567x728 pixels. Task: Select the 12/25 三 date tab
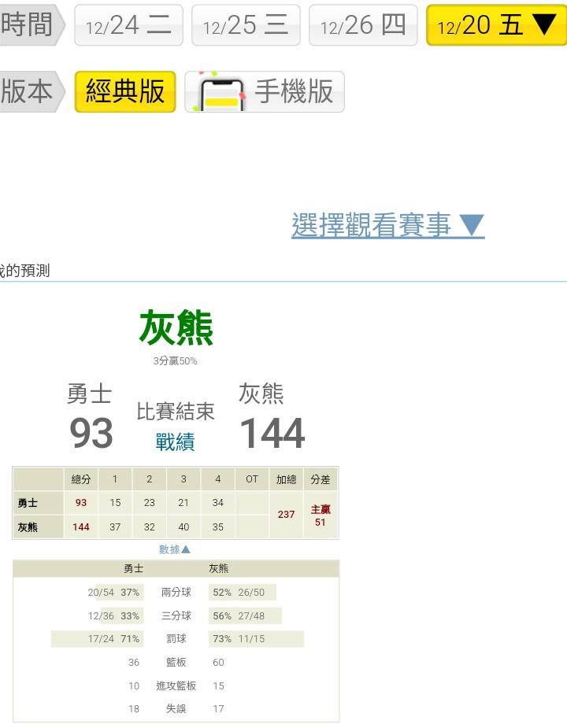tap(246, 25)
